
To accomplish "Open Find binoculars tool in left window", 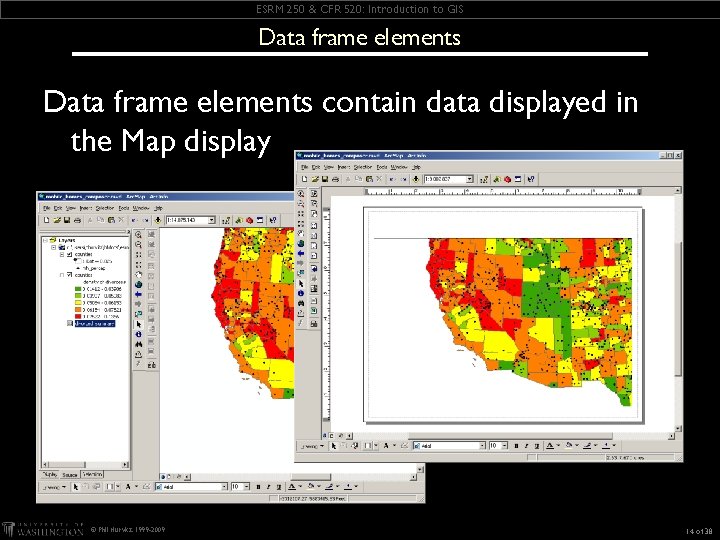I will point(138,344).
